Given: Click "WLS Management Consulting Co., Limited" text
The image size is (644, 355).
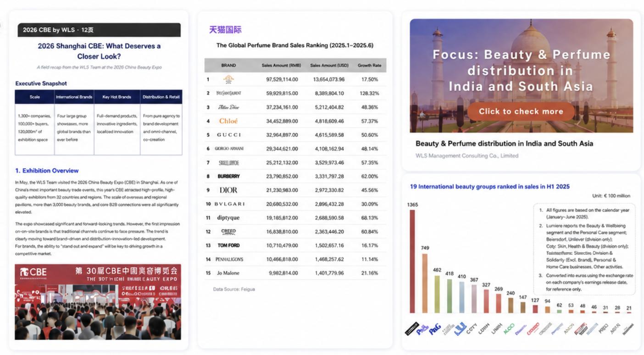Looking at the screenshot, I should (x=467, y=156).
